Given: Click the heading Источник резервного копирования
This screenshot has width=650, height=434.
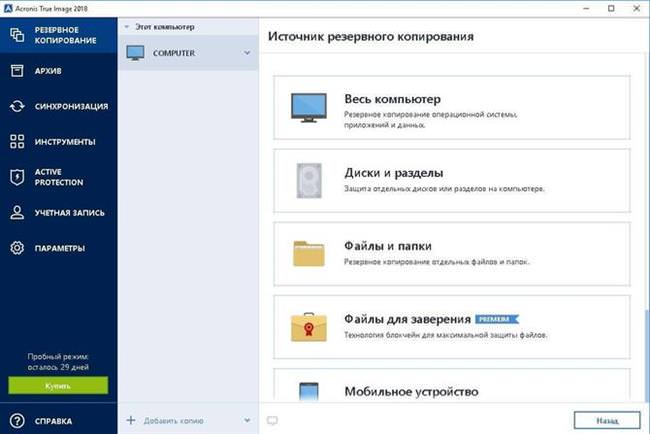Looking at the screenshot, I should (x=371, y=36).
